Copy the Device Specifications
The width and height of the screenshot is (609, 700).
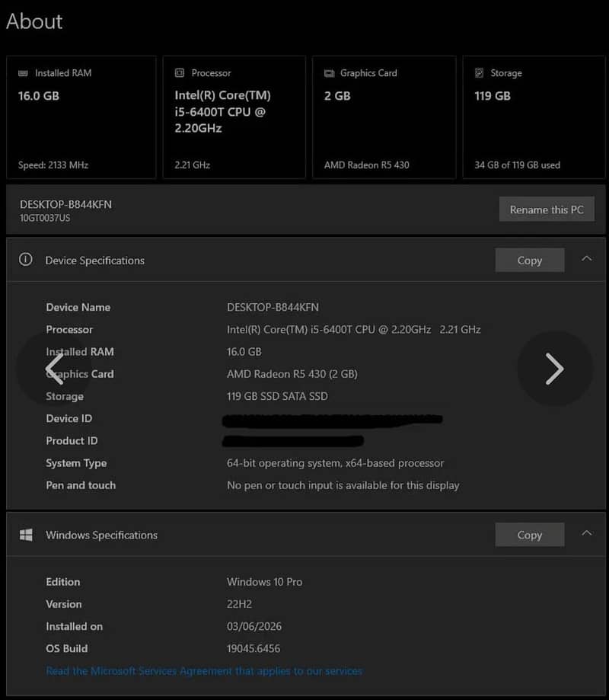[x=530, y=260]
